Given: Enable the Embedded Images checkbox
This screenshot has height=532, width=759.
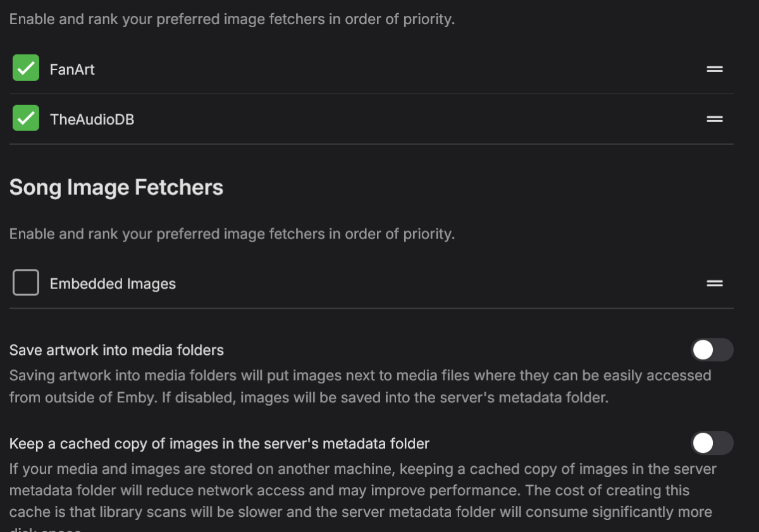Looking at the screenshot, I should (26, 283).
